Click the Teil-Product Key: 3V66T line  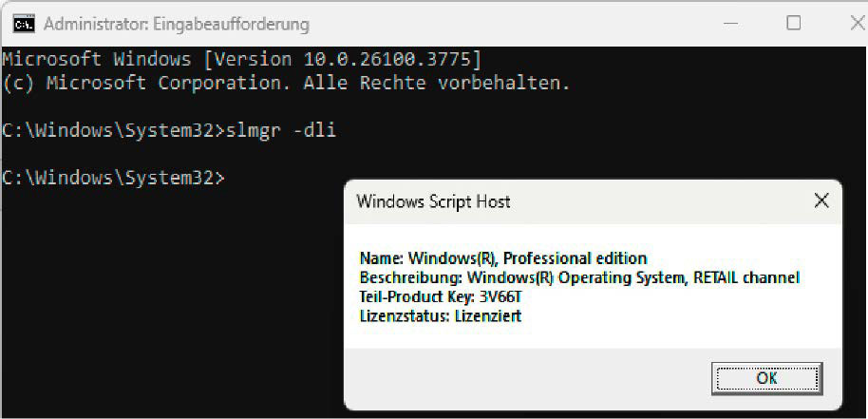(441, 297)
